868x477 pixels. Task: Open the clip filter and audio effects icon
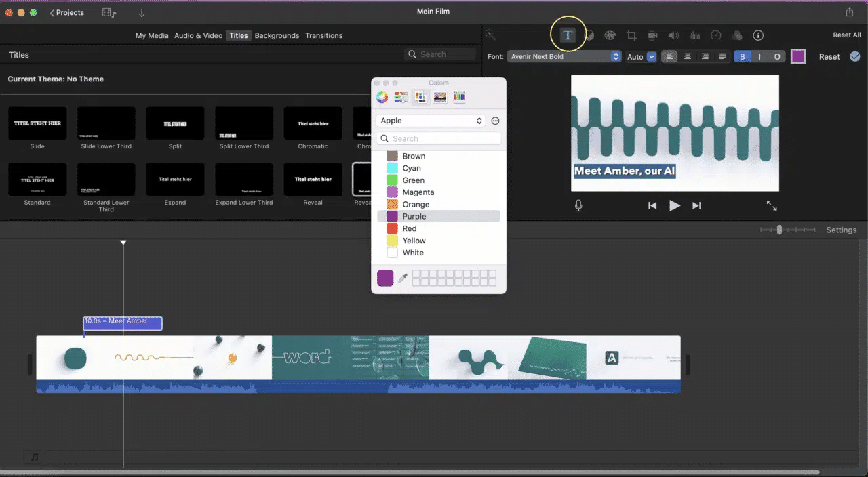tap(737, 35)
